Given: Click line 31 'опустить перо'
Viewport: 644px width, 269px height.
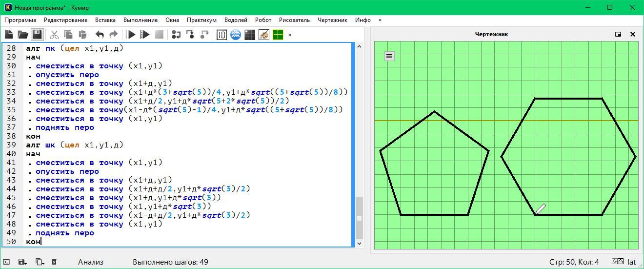Looking at the screenshot, I should pyautogui.click(x=67, y=75).
